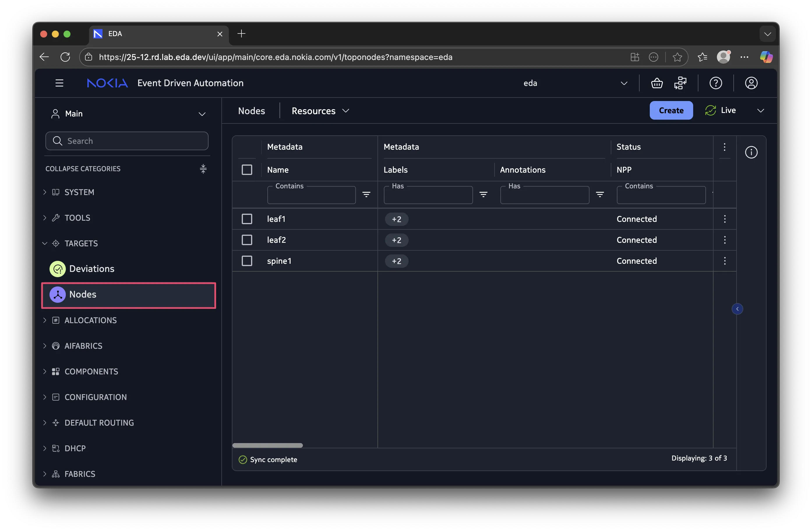Reload the browser page
This screenshot has height=531, width=812.
tap(65, 57)
